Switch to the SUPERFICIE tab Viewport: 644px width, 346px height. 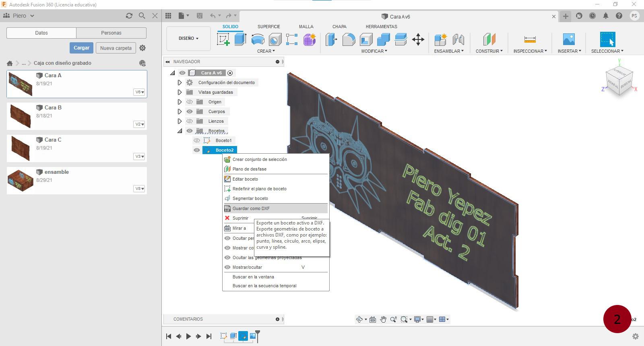tap(269, 27)
